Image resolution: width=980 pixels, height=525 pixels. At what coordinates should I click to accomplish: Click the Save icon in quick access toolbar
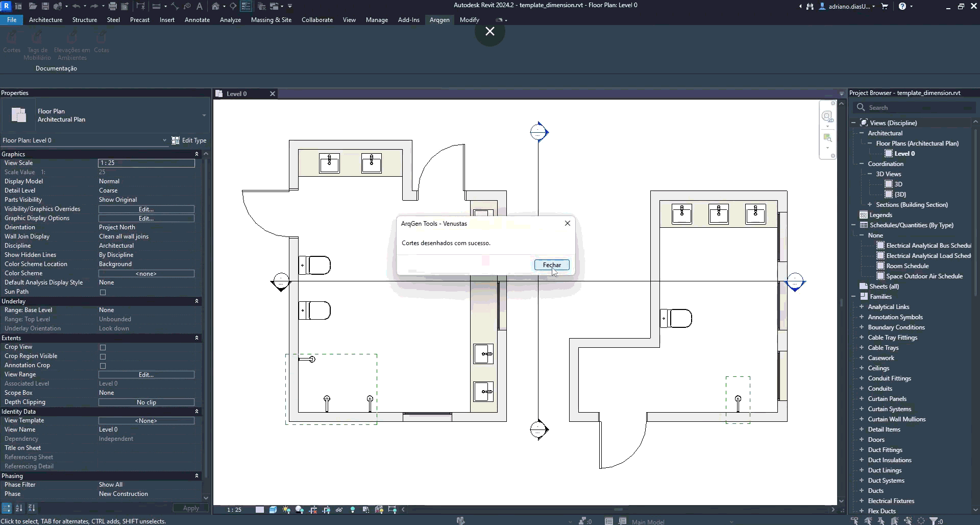click(x=45, y=6)
